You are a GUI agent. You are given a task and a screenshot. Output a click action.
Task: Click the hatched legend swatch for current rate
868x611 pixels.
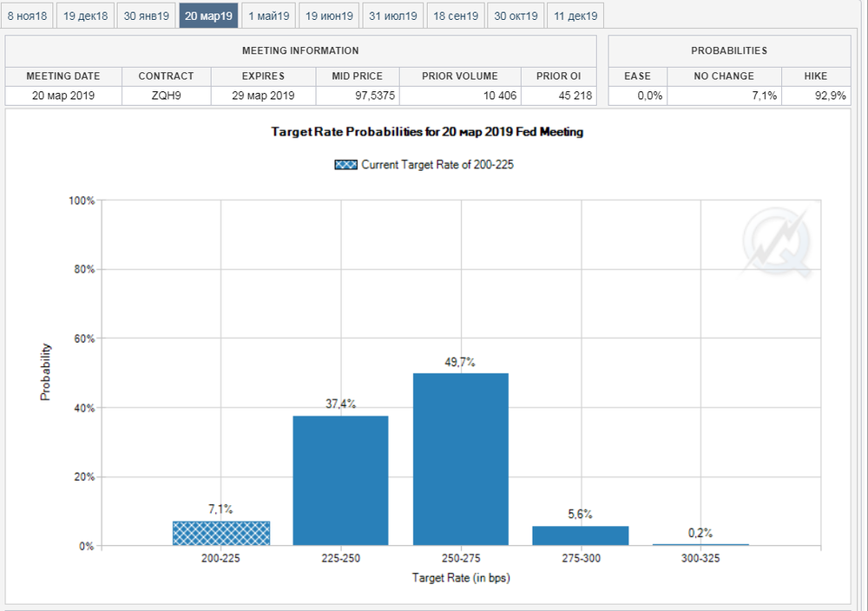click(x=345, y=165)
